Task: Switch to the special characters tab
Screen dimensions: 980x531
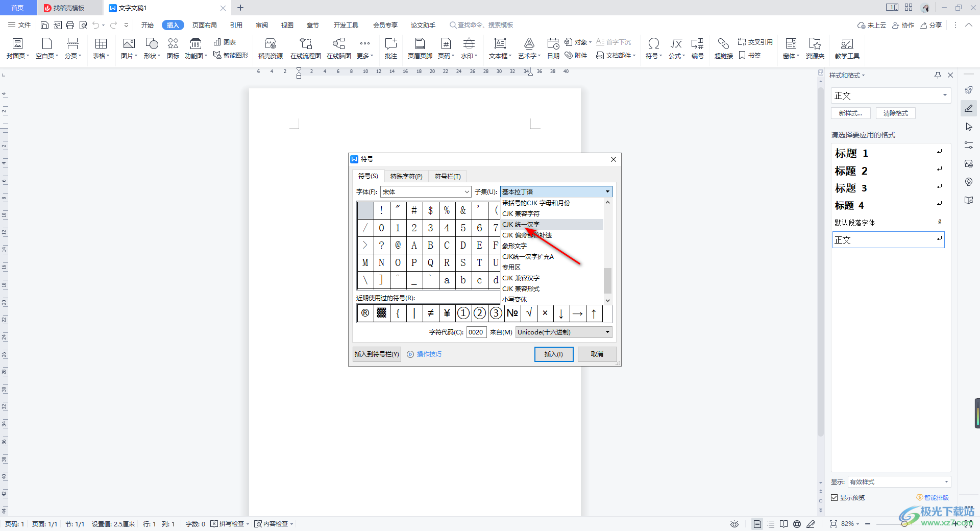Action: 406,176
